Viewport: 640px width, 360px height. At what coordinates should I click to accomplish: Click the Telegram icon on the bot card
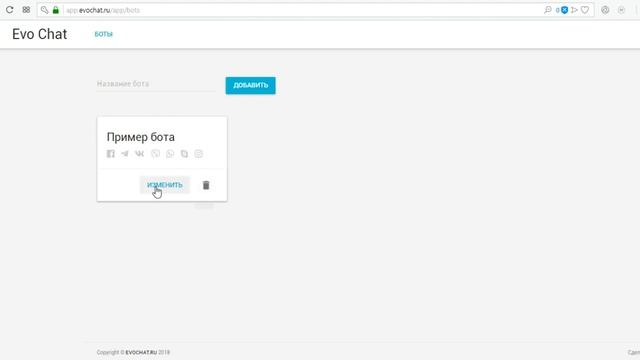(x=125, y=154)
